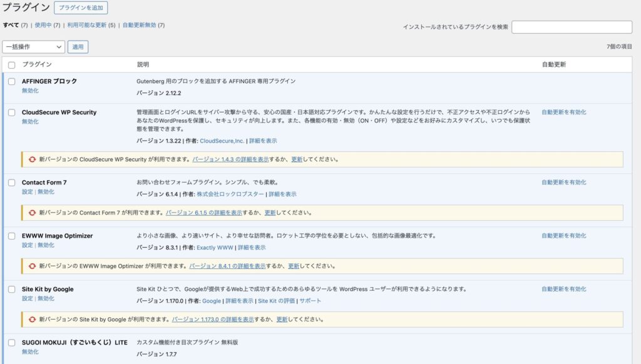The image size is (641, 364).
Task: Click the plugin search input field
Action: point(573,27)
